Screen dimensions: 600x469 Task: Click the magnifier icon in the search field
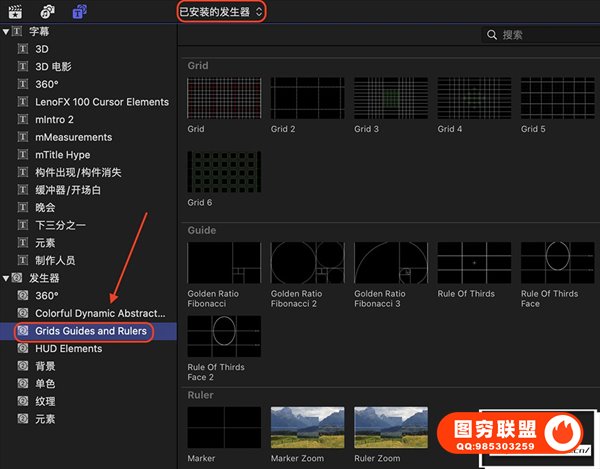tap(491, 35)
